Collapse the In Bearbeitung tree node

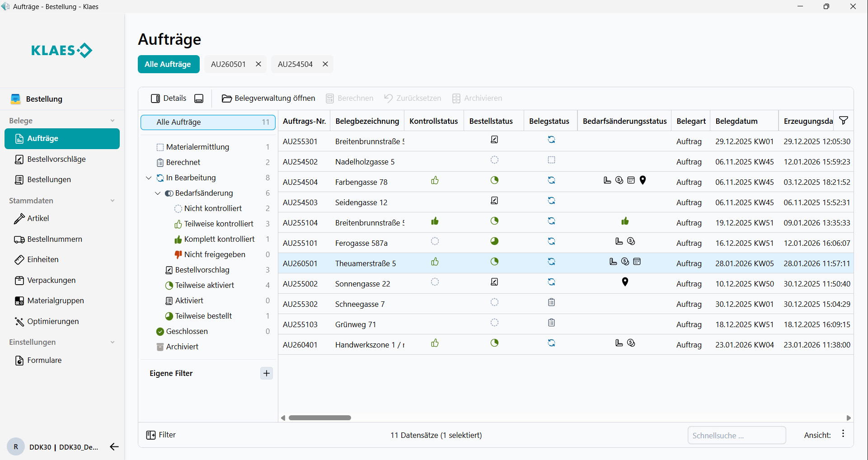coord(149,178)
